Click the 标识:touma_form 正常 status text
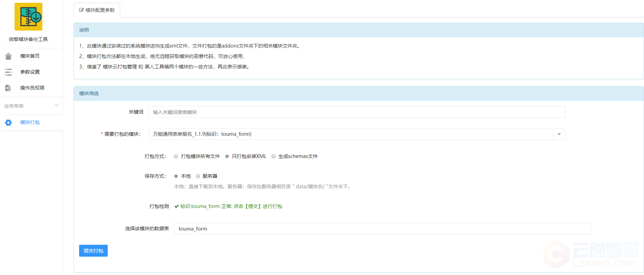644x275 pixels. (231, 206)
